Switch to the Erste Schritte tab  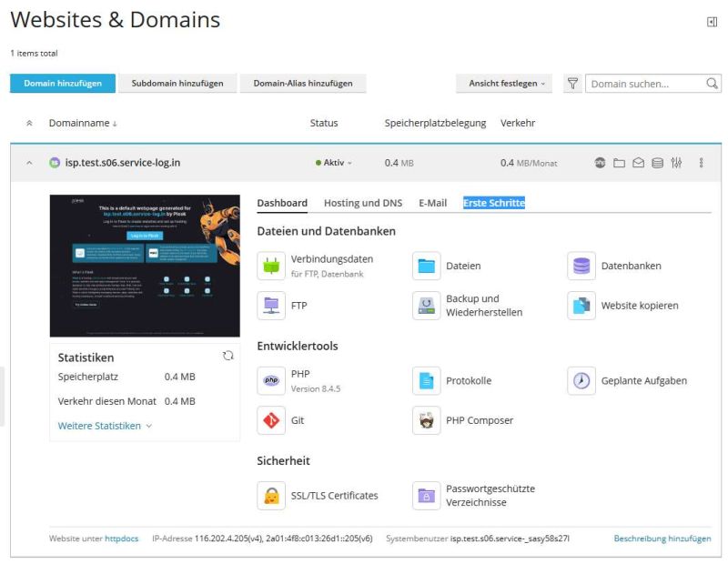click(494, 204)
